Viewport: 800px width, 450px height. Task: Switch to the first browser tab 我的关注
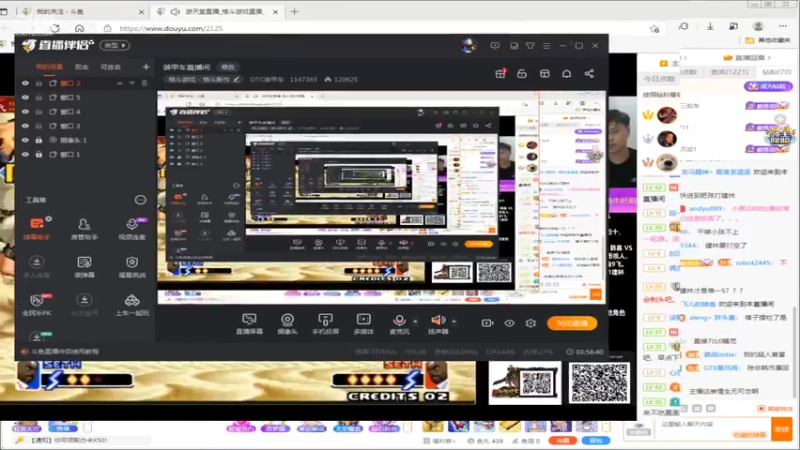coord(84,11)
